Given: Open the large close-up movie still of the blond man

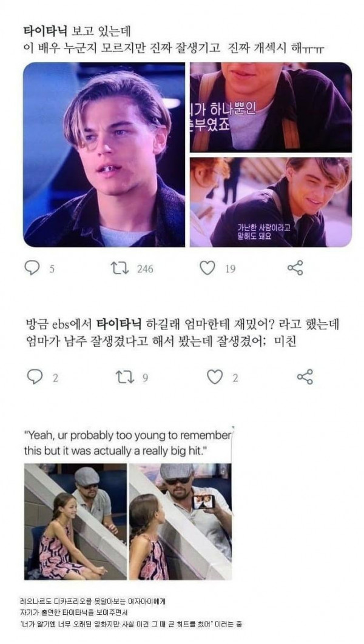Looking at the screenshot, I should pyautogui.click(x=104, y=155).
